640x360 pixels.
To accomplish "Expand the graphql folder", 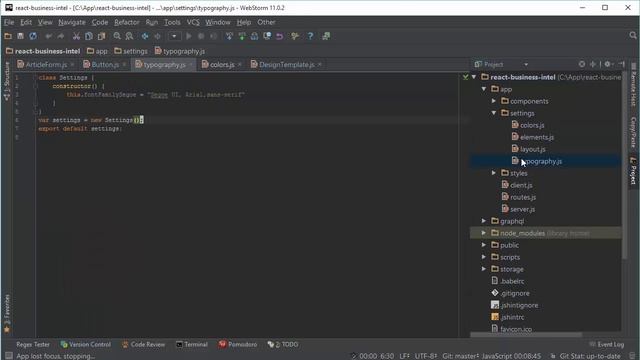I will coord(484,221).
